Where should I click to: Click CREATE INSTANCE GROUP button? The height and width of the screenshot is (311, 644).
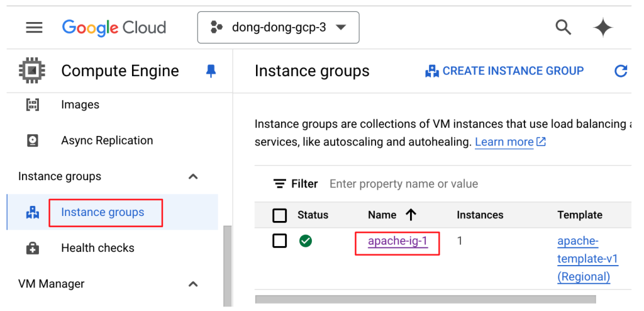[x=504, y=71]
